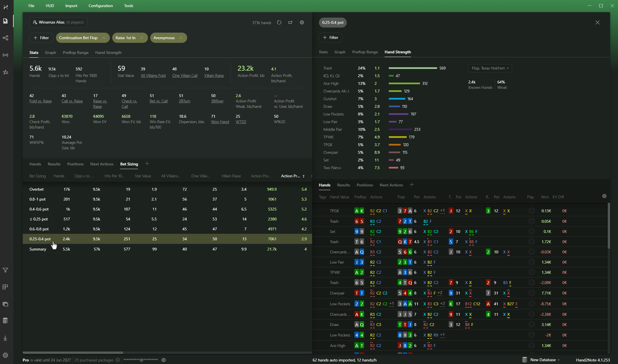Refresh the report next to 373k hands
The image size is (618, 364).
pos(279,22)
